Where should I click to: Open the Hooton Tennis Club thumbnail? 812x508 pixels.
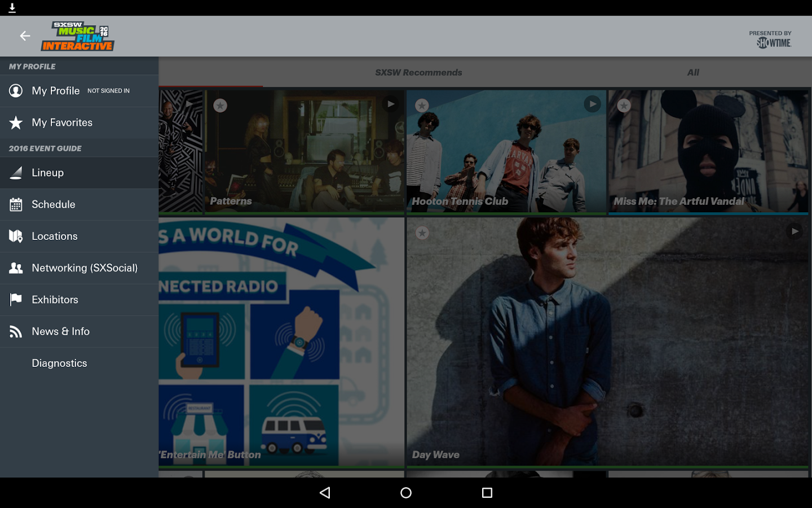coord(506,151)
